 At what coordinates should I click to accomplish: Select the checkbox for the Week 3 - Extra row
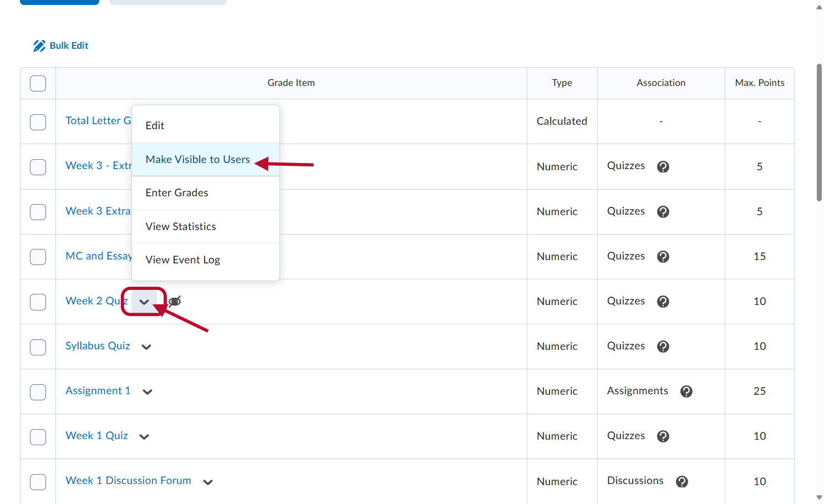click(38, 167)
